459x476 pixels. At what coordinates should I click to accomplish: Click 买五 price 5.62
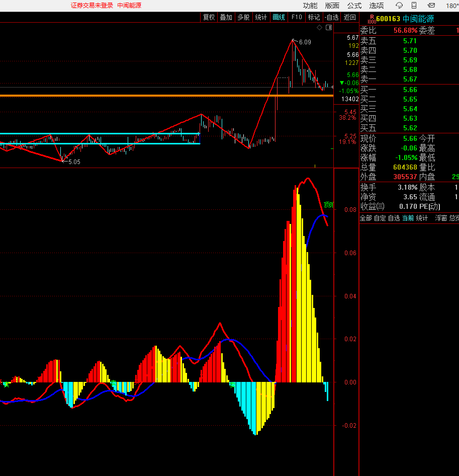point(410,128)
